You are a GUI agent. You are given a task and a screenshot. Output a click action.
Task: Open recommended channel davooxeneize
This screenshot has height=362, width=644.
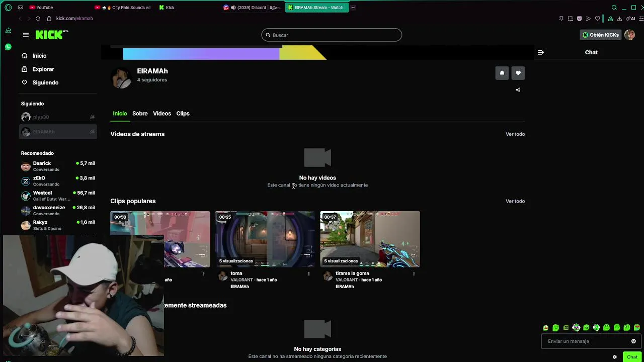[x=58, y=210]
